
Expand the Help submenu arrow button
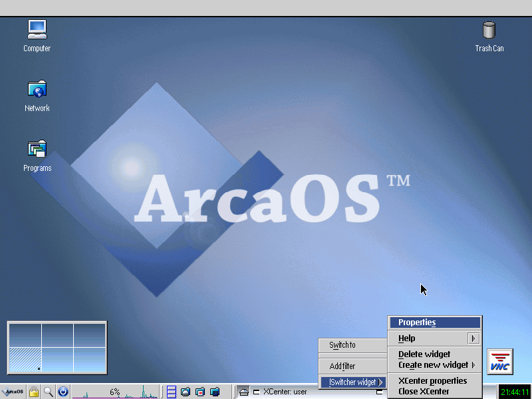click(x=473, y=338)
